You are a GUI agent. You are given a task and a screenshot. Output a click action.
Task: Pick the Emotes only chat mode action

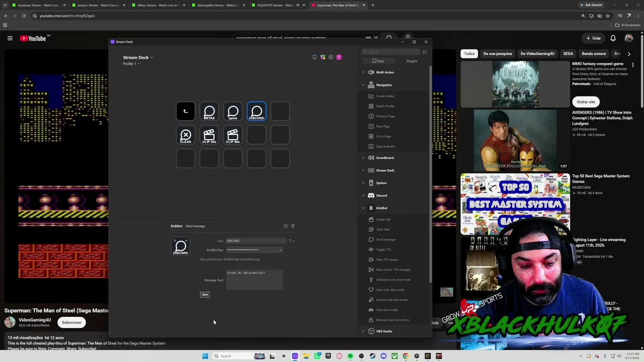[391, 300]
